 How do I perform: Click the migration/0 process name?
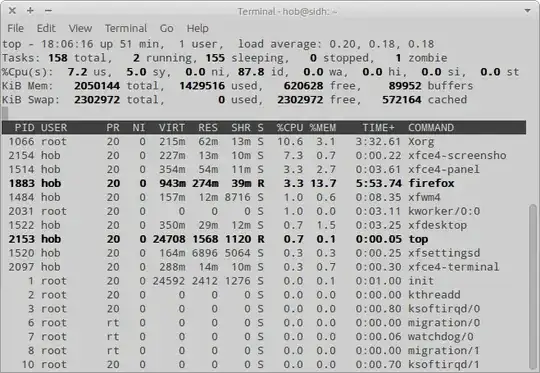coord(444,323)
